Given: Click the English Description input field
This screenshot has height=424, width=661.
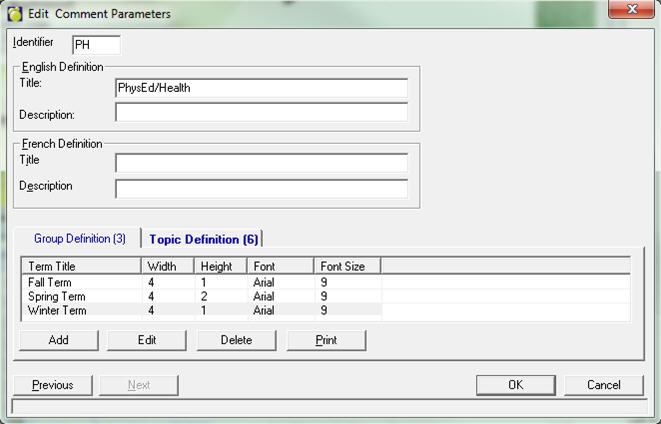Looking at the screenshot, I should click(x=261, y=113).
